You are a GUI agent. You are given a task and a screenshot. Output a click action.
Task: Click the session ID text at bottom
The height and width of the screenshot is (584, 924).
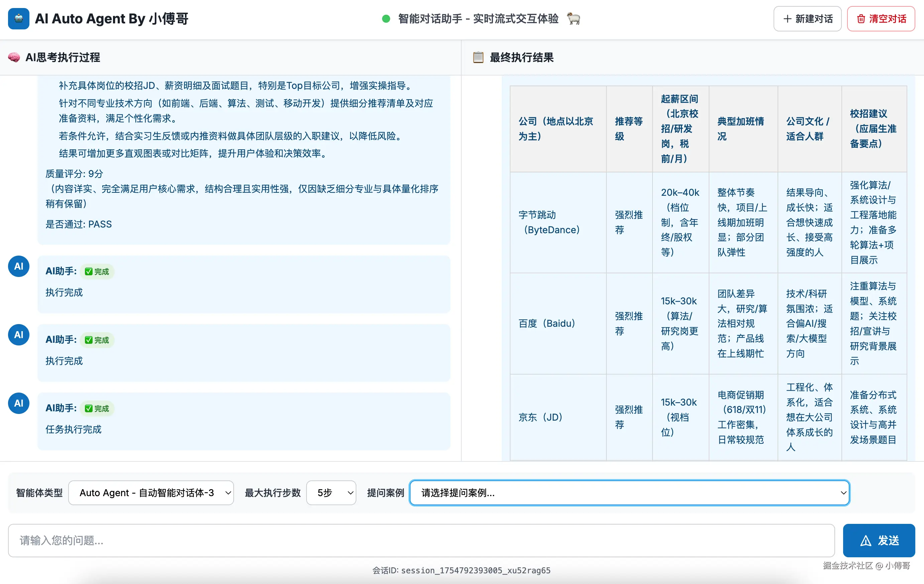[461, 570]
